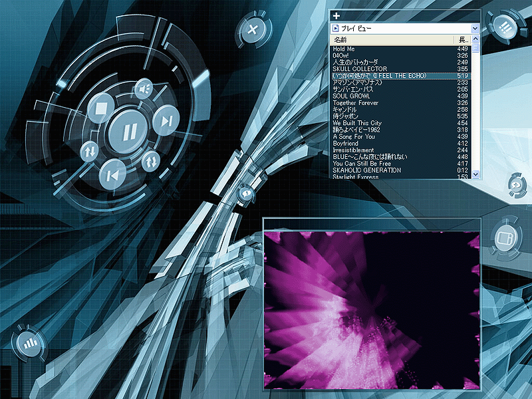
Task: Mute the sound with the speaker icon
Action: pos(144,89)
